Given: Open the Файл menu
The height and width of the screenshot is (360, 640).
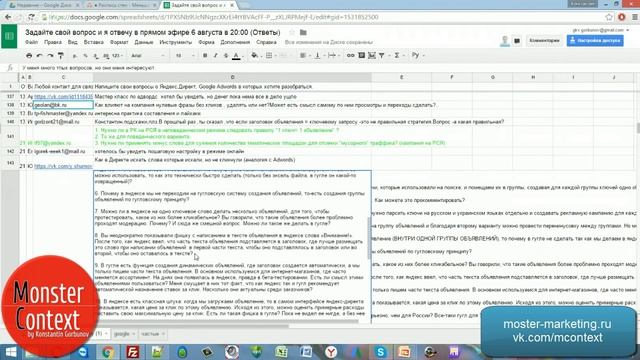Looking at the screenshot, I should pos(31,42).
